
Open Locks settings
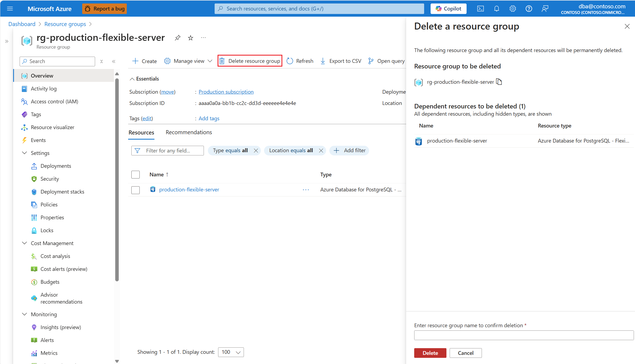coord(47,230)
